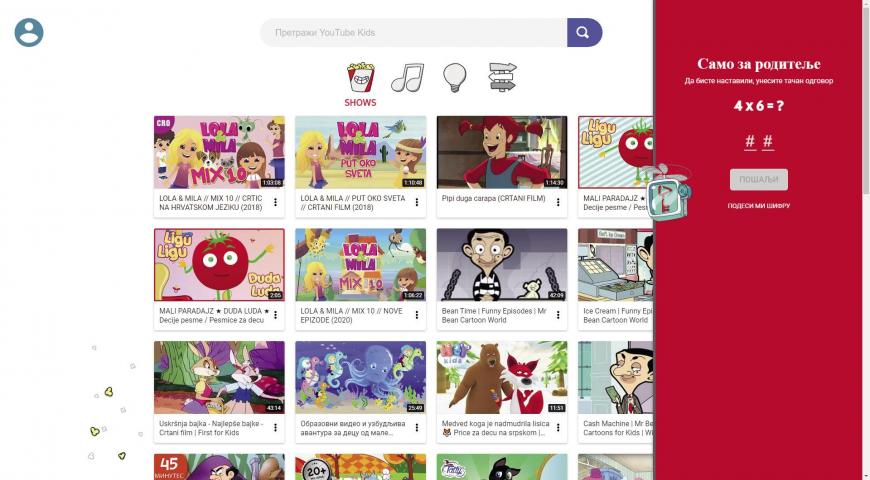The image size is (870, 480).
Task: Play LOLA & MILA PUT OKO SVETA thumbnail
Action: [x=361, y=152]
